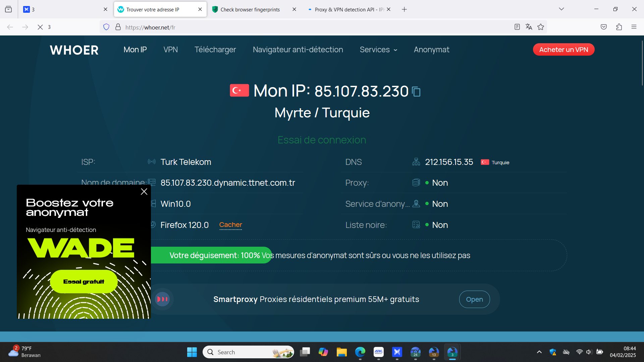Select the IP address 85.107.83.230 heading
Screen dimensions: 644x362
[x=362, y=91]
